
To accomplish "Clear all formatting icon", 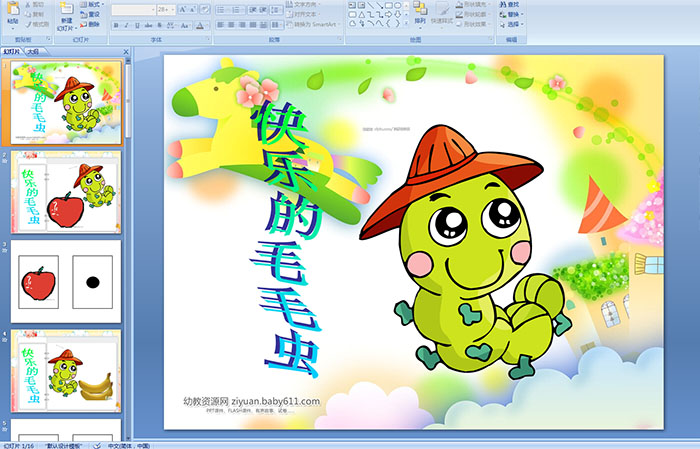I will [x=205, y=10].
